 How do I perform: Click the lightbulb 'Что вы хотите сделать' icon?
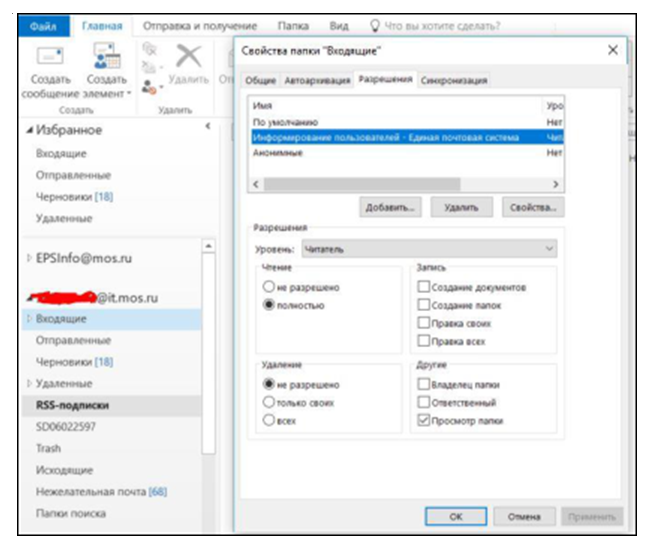click(374, 26)
